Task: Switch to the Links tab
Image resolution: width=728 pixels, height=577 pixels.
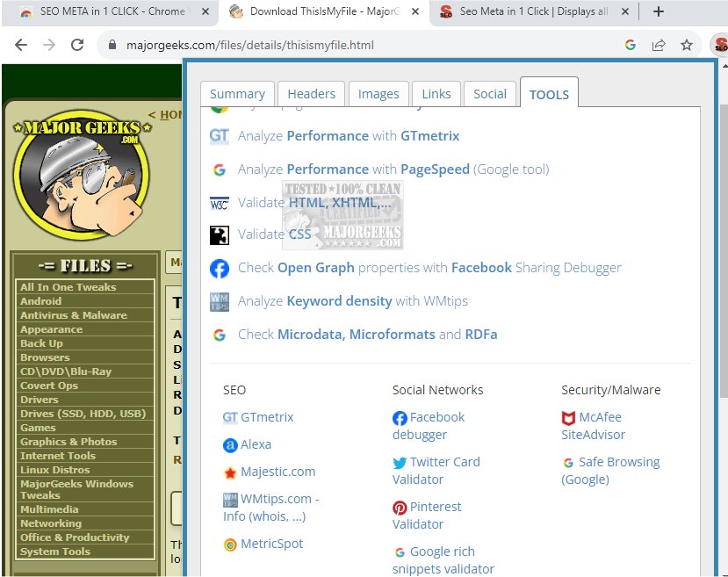Action: [x=436, y=94]
